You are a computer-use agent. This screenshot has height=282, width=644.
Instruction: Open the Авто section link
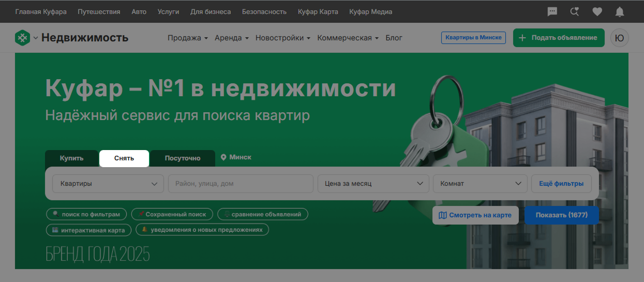139,11
